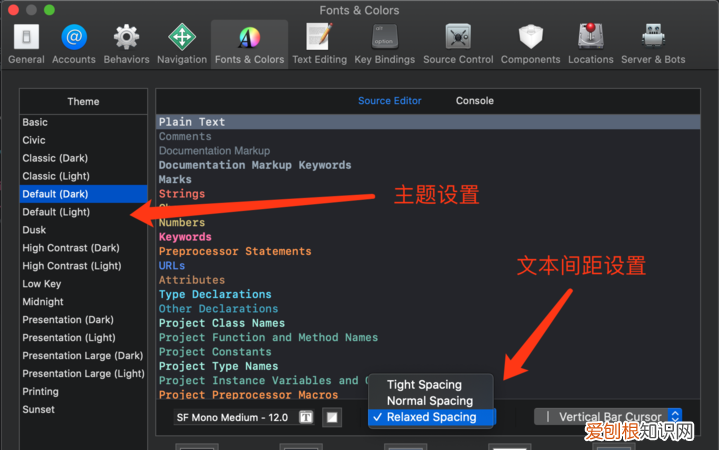The width and height of the screenshot is (719, 450).
Task: Open the text color well
Action: pos(332,417)
